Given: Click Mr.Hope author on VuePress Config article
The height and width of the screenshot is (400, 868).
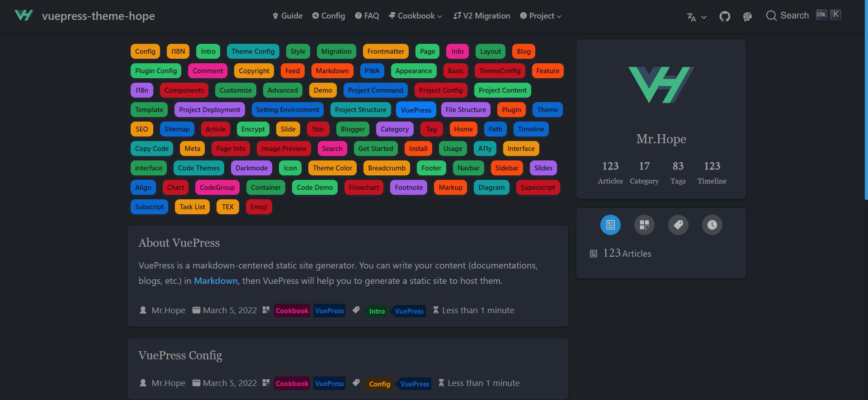Looking at the screenshot, I should (162, 383).
